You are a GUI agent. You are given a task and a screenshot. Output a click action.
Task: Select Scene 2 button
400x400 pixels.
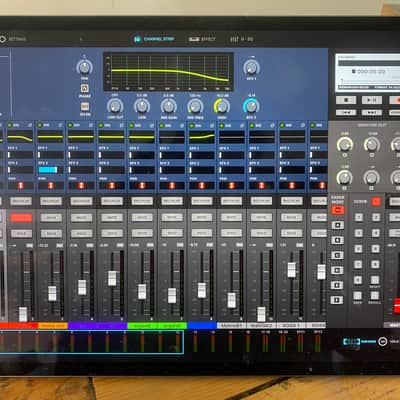[x=375, y=217]
